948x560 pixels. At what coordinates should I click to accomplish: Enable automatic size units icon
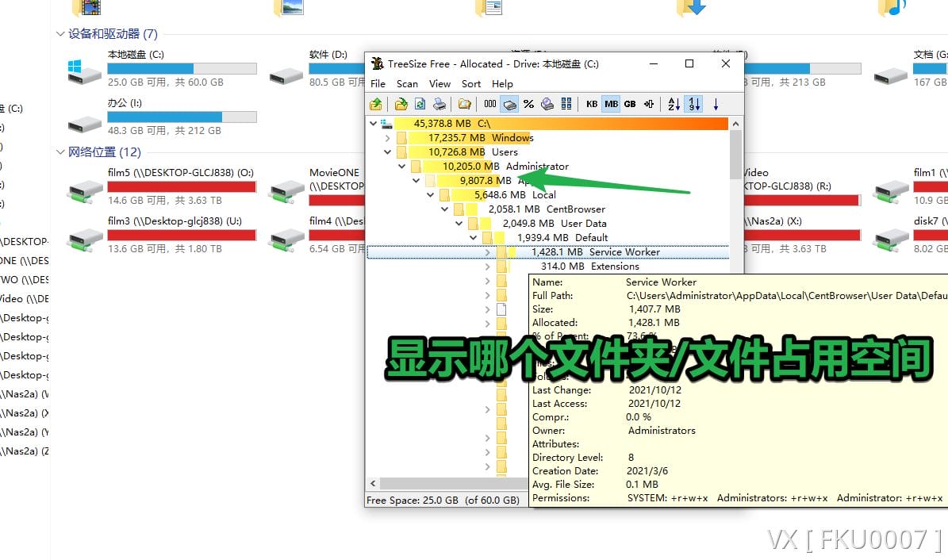tap(649, 104)
